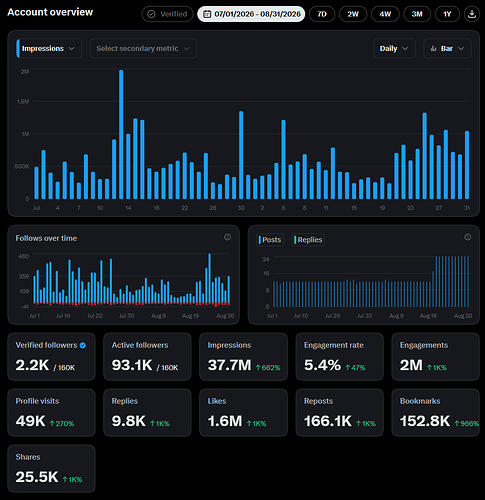Click the Verified checkmark icon
485x500 pixels.
click(x=151, y=14)
